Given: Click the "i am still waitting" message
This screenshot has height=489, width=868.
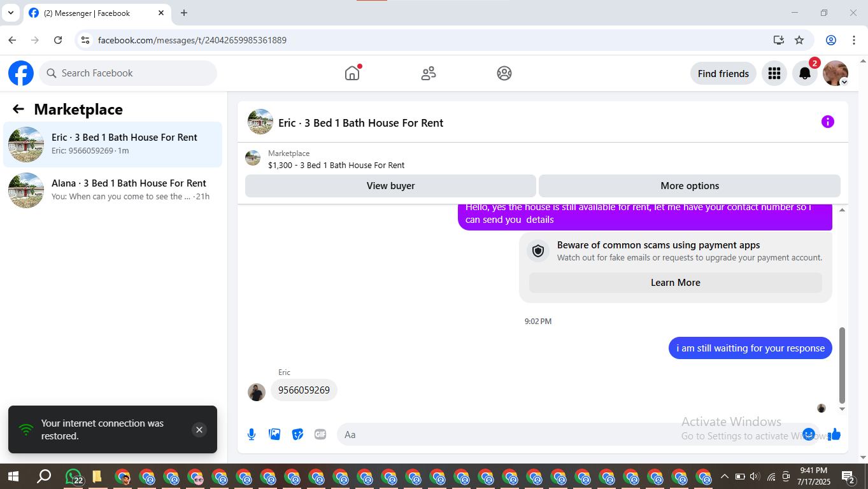Looking at the screenshot, I should pyautogui.click(x=750, y=348).
